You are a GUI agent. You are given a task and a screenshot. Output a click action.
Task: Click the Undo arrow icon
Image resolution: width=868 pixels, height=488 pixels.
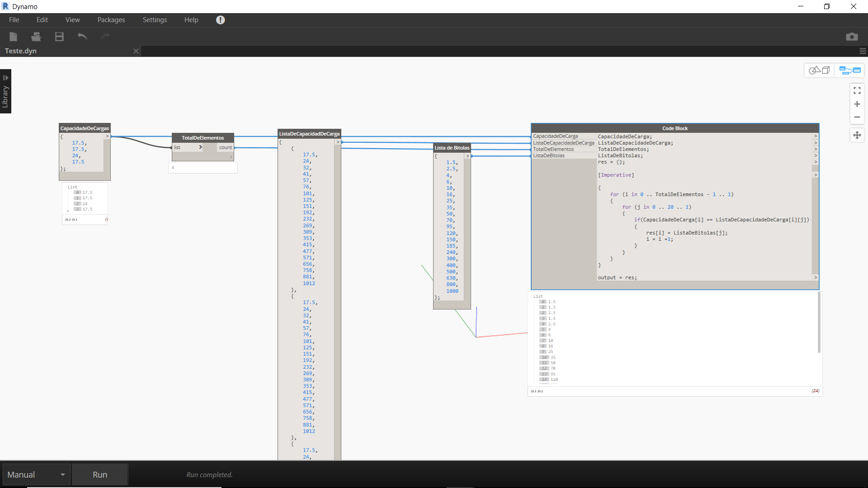point(82,37)
